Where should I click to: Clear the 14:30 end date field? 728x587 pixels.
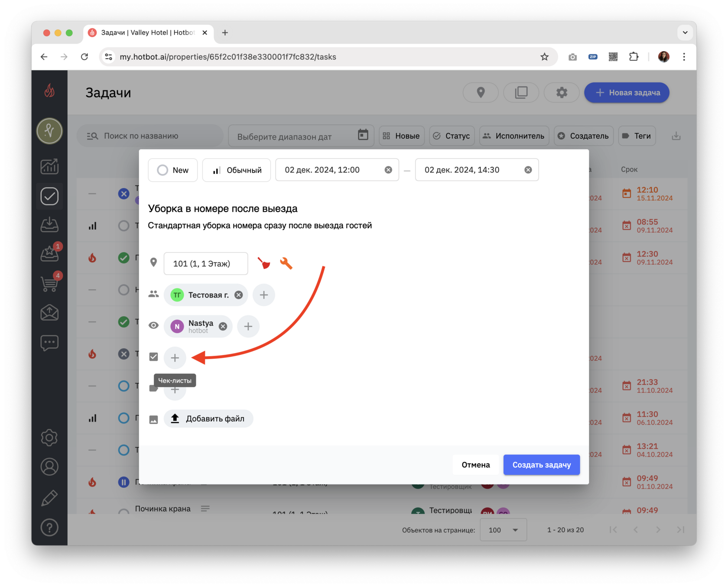[528, 170]
